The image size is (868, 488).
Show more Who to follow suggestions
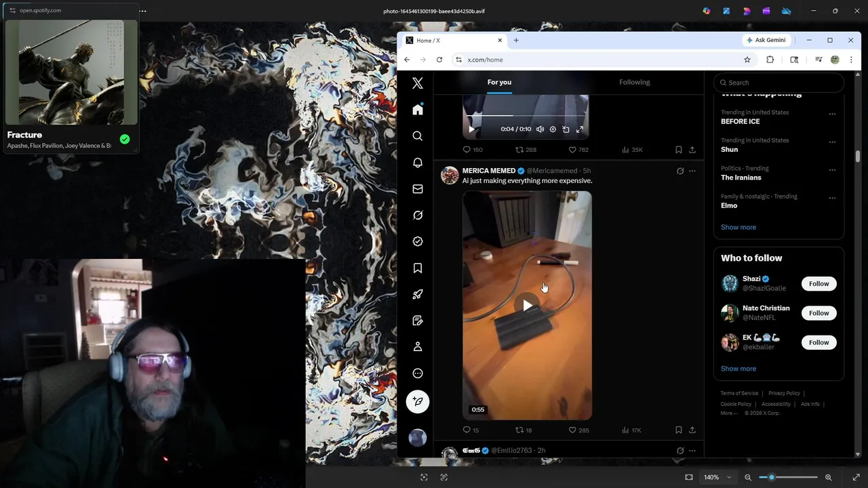(x=738, y=369)
